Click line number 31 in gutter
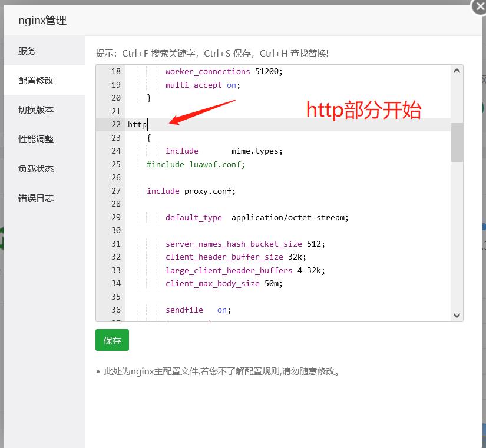 tap(115, 244)
